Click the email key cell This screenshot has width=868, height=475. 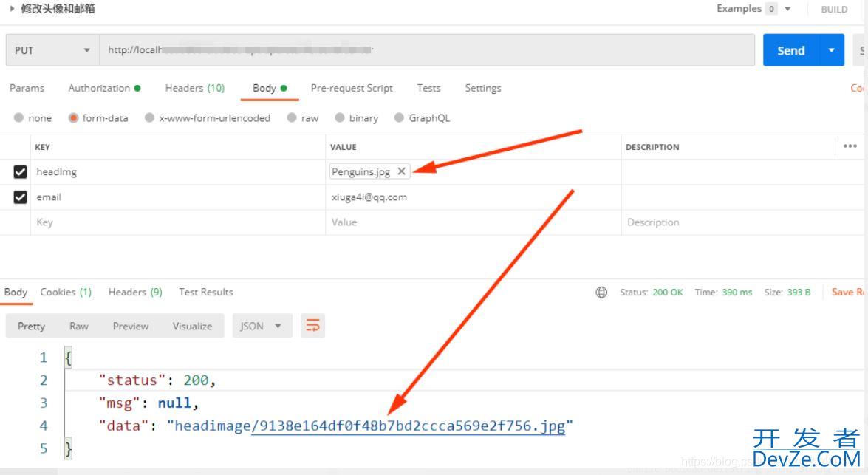(178, 197)
